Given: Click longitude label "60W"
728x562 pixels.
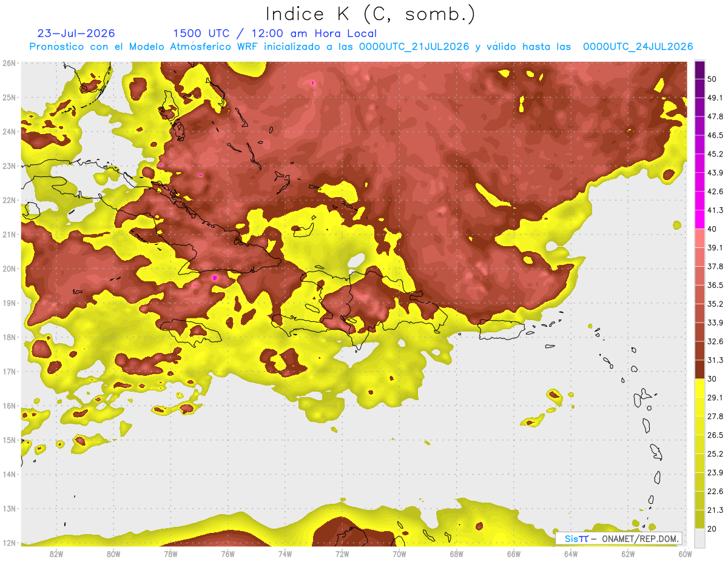Looking at the screenshot, I should pyautogui.click(x=685, y=553).
